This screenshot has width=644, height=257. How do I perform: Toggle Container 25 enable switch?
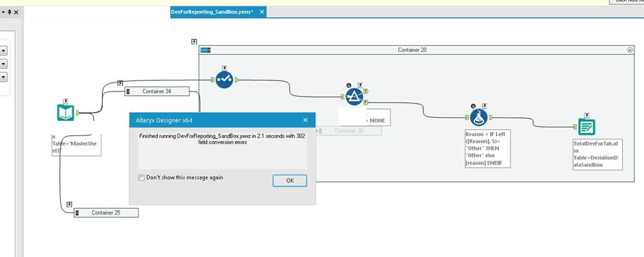(x=77, y=213)
